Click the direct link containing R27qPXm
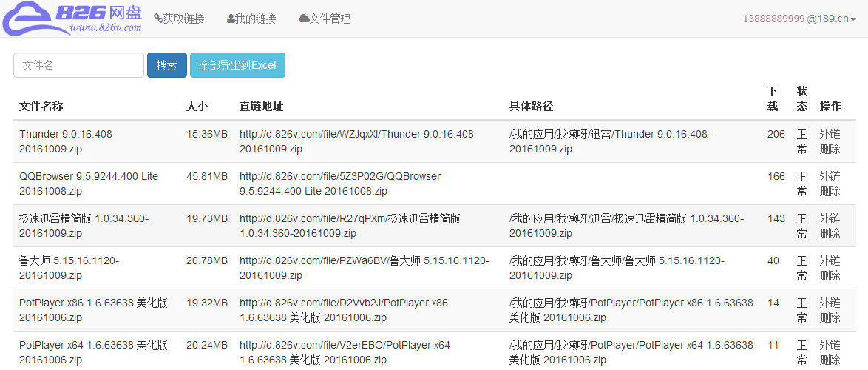Image resolution: width=868 pixels, height=370 pixels. point(350,226)
